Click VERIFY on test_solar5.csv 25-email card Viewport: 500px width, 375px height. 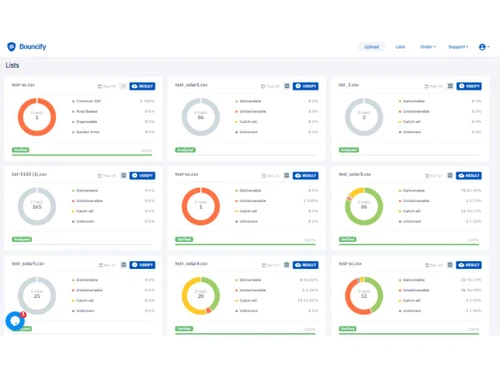pos(142,265)
